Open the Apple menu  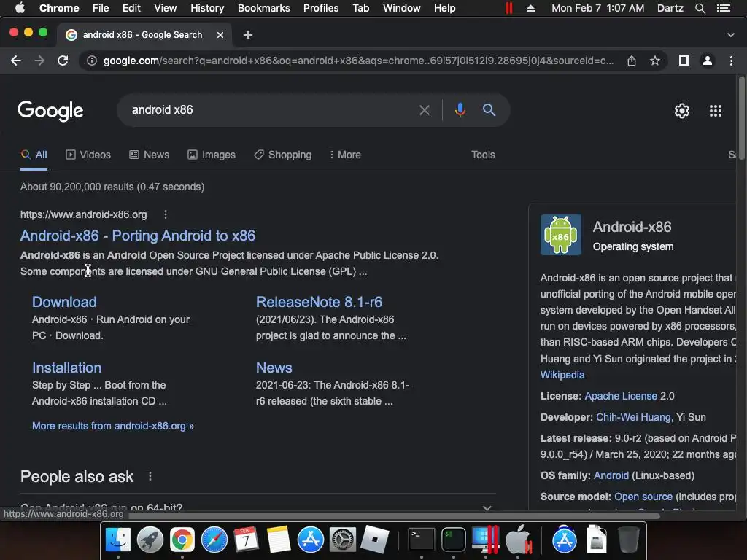(20, 8)
